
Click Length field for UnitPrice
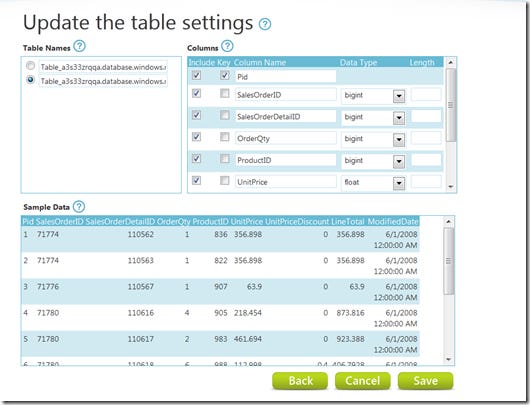click(426, 181)
